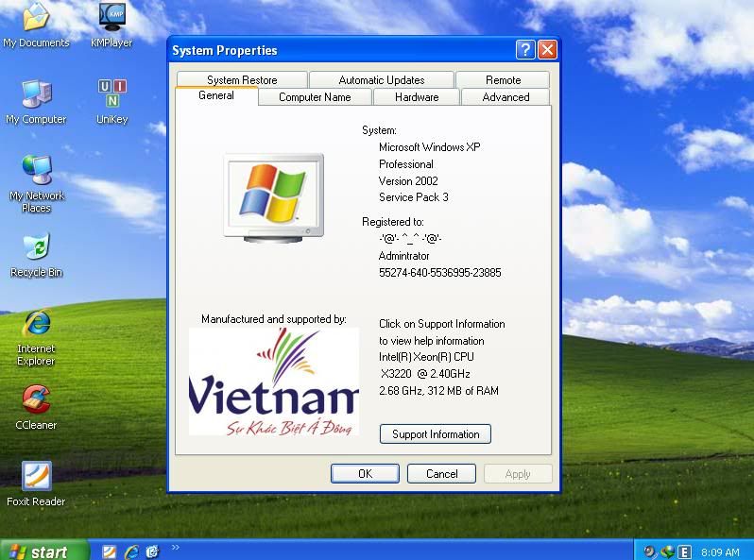Switch to Advanced tab
This screenshot has width=754, height=560.
pyautogui.click(x=506, y=97)
